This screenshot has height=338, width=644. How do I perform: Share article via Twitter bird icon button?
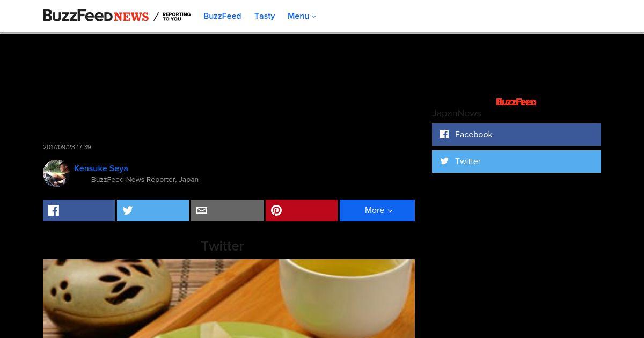tap(153, 210)
